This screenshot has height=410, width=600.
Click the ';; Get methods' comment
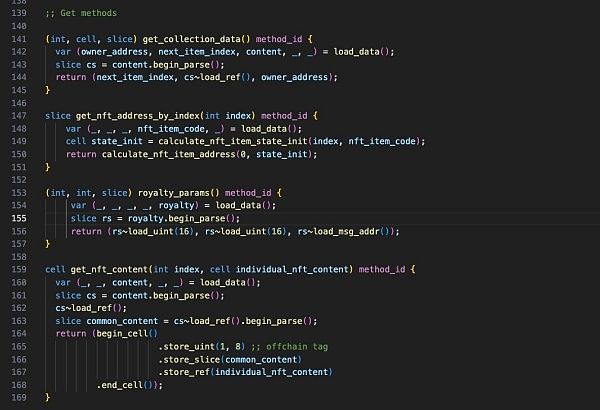81,13
